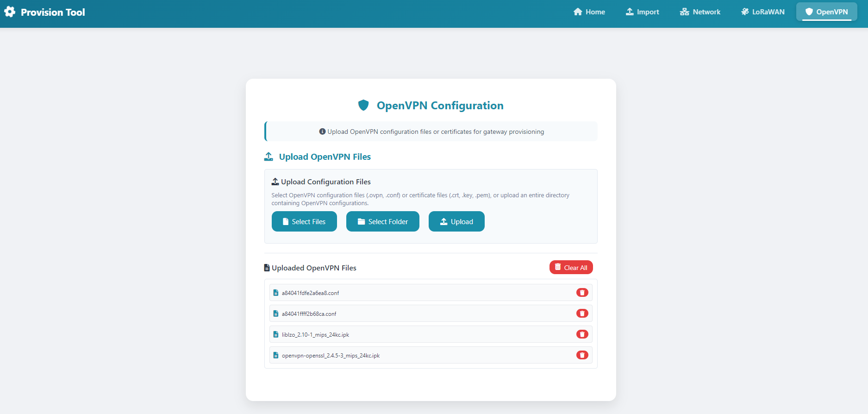Remove the openvpn-openssl_2.4.5-3_mips_24kc.ipk file
Screen dimensions: 868x414
(x=582, y=355)
